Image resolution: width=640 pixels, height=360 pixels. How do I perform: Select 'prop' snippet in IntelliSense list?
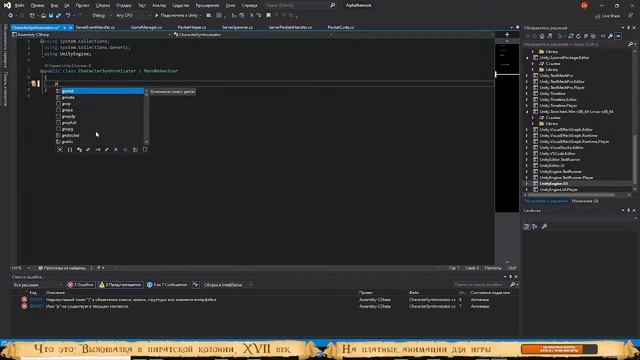pos(100,104)
